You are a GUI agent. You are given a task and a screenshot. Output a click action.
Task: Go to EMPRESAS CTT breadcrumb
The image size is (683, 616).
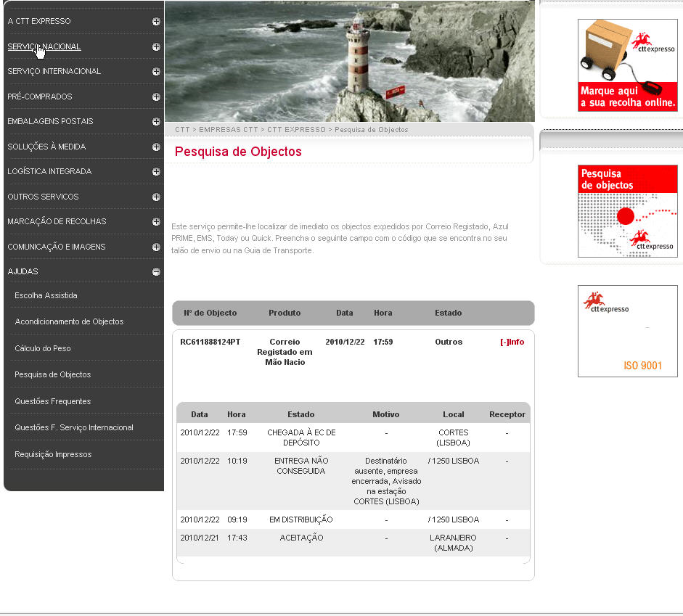228,130
